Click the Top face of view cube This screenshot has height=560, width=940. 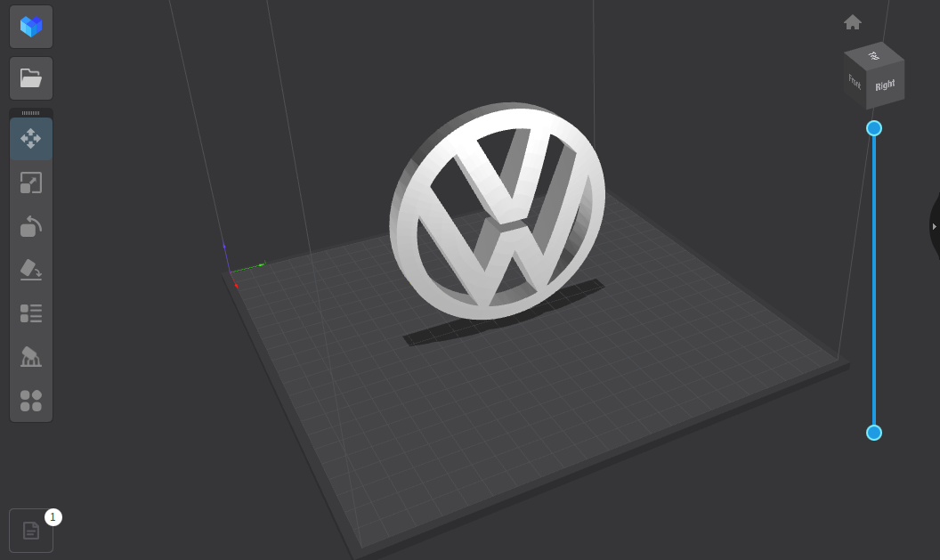click(x=874, y=56)
